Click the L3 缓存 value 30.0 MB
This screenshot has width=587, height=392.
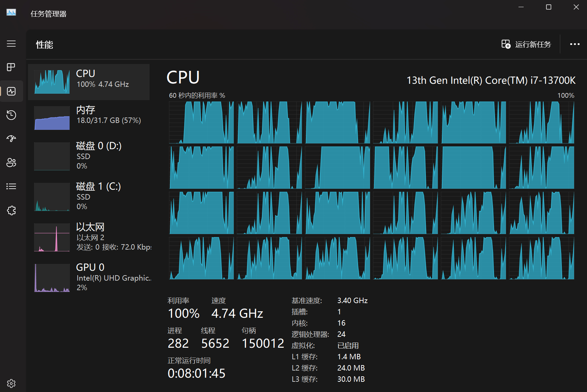[351, 379]
